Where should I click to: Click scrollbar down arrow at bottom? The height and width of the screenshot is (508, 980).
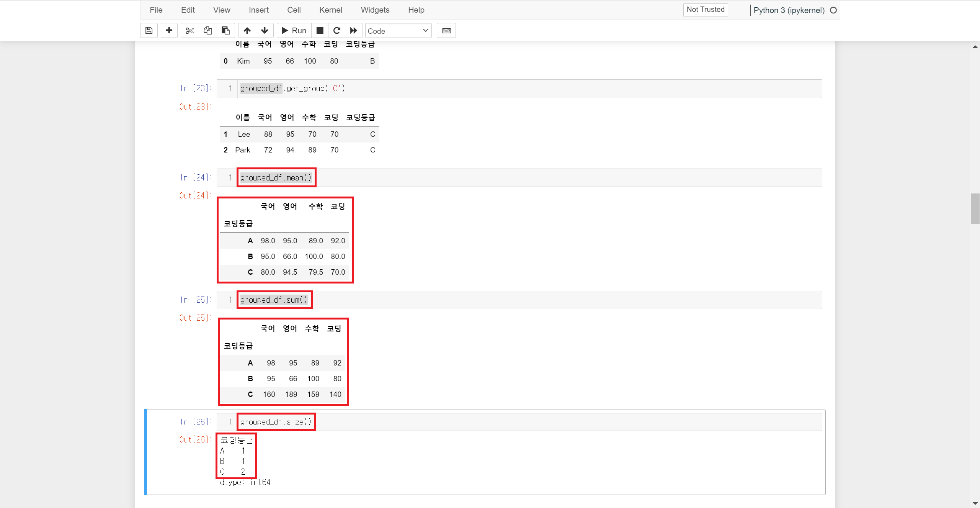(x=975, y=503)
